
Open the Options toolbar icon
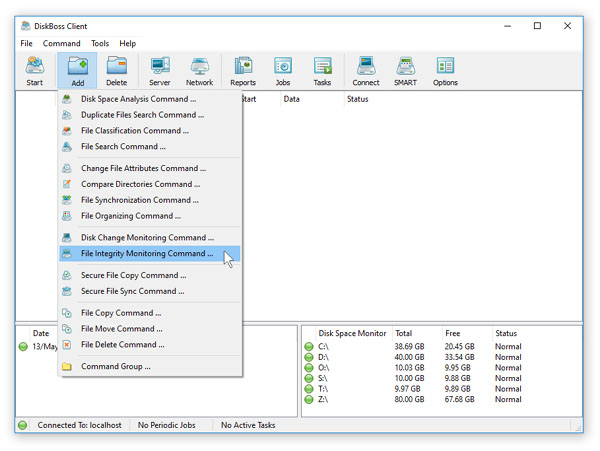(445, 71)
